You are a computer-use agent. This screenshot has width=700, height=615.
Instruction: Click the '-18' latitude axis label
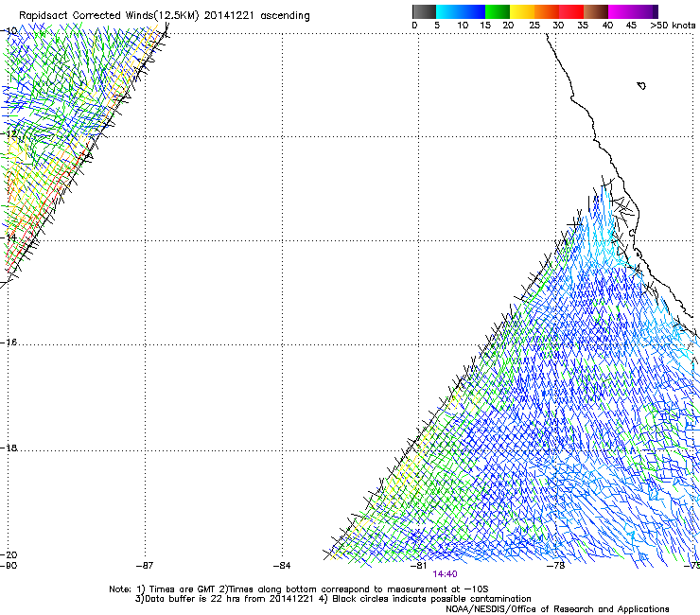9,448
